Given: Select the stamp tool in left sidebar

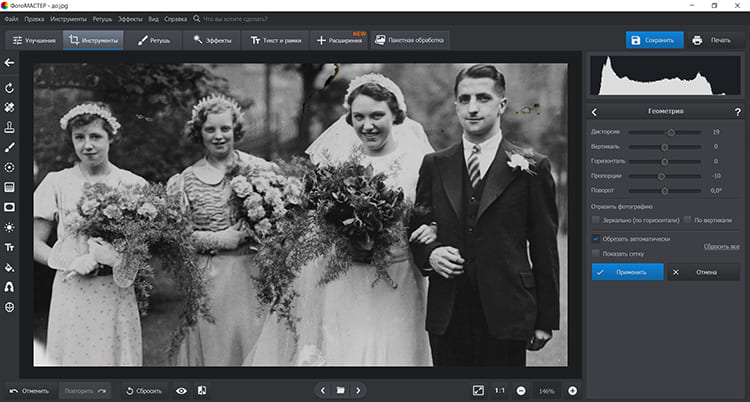Looking at the screenshot, I should pyautogui.click(x=9, y=127).
